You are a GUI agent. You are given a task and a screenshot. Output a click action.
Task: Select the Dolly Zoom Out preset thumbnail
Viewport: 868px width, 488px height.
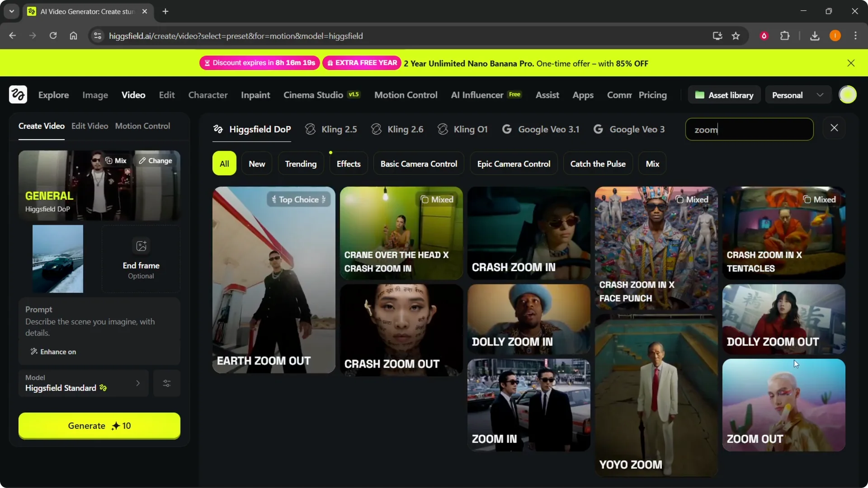point(783,319)
